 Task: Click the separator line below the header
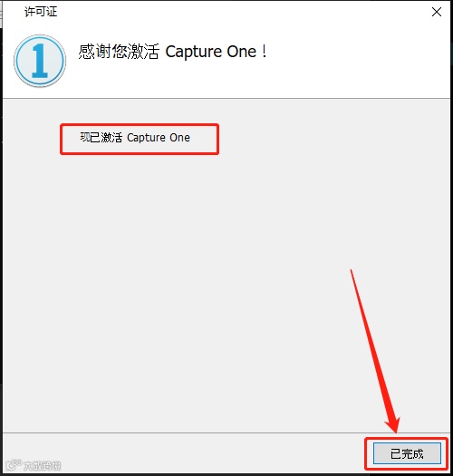(x=226, y=98)
